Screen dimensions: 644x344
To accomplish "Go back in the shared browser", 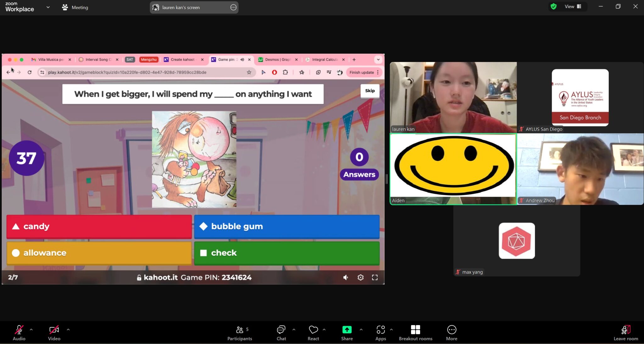I will [8, 72].
